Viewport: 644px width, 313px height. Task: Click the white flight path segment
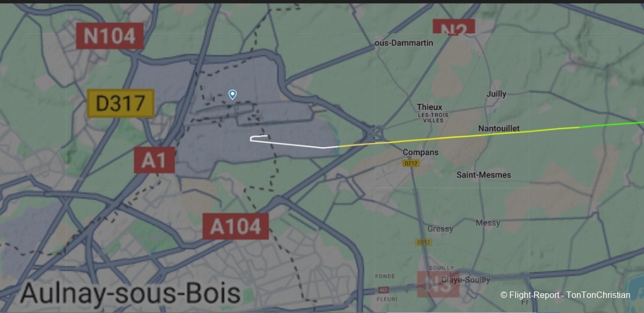point(290,143)
